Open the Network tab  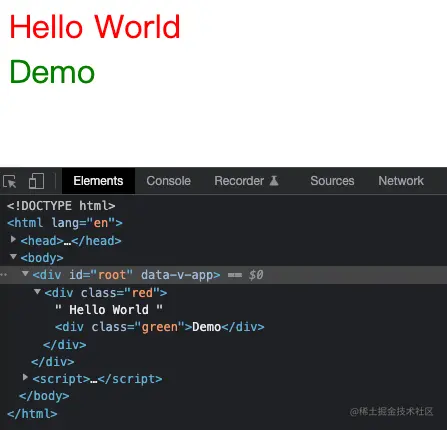[x=401, y=181]
